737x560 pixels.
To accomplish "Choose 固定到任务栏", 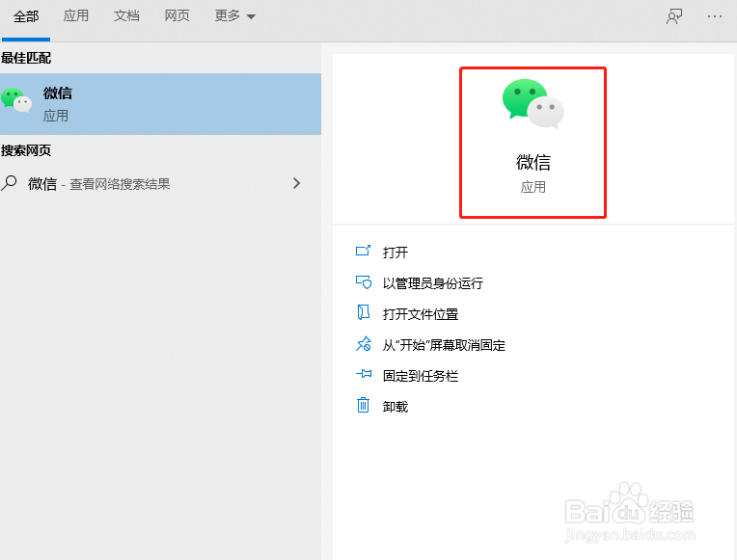I will pyautogui.click(x=421, y=376).
